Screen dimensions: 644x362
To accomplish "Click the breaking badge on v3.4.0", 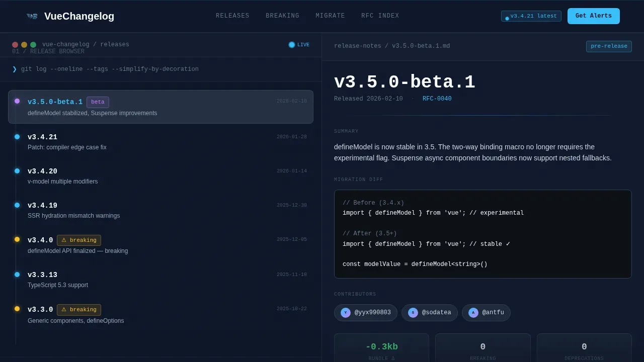I will 79,240.
